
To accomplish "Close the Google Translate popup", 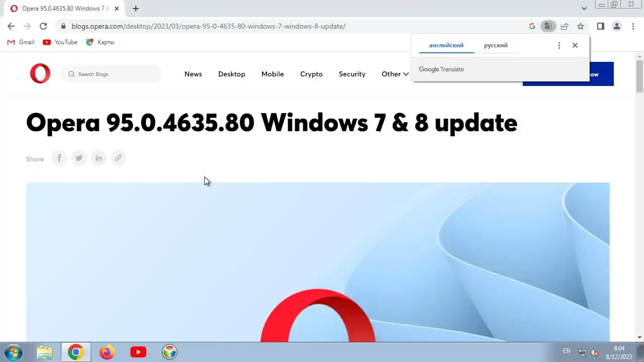I will click(x=575, y=45).
